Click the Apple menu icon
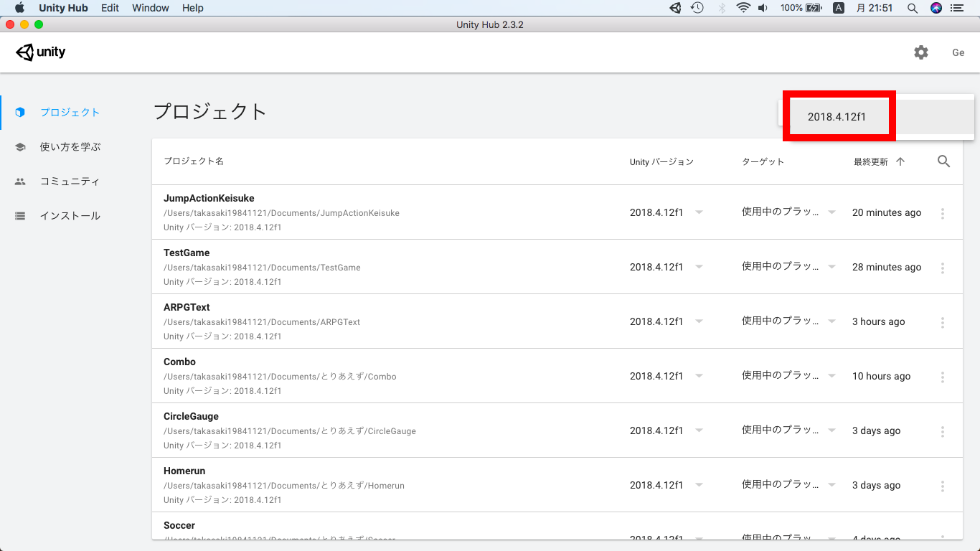This screenshot has height=551, width=980. (x=19, y=8)
